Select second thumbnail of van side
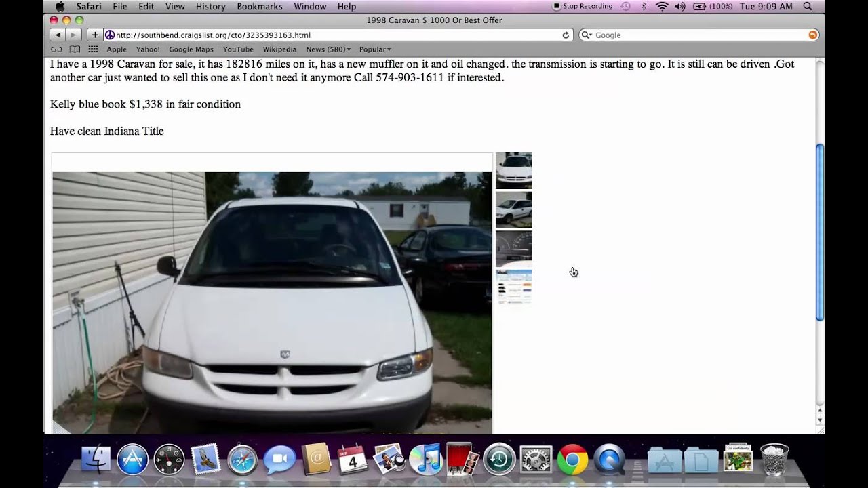This screenshot has width=868, height=488. coord(514,210)
